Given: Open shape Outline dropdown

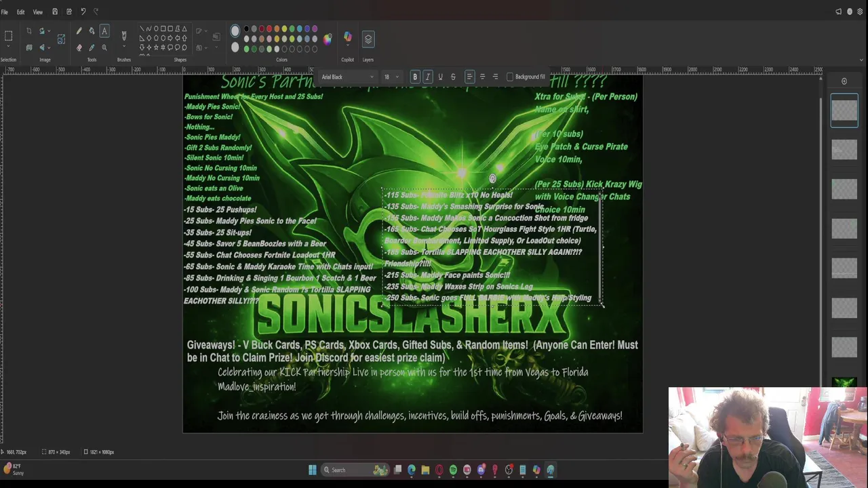Looking at the screenshot, I should click(201, 31).
